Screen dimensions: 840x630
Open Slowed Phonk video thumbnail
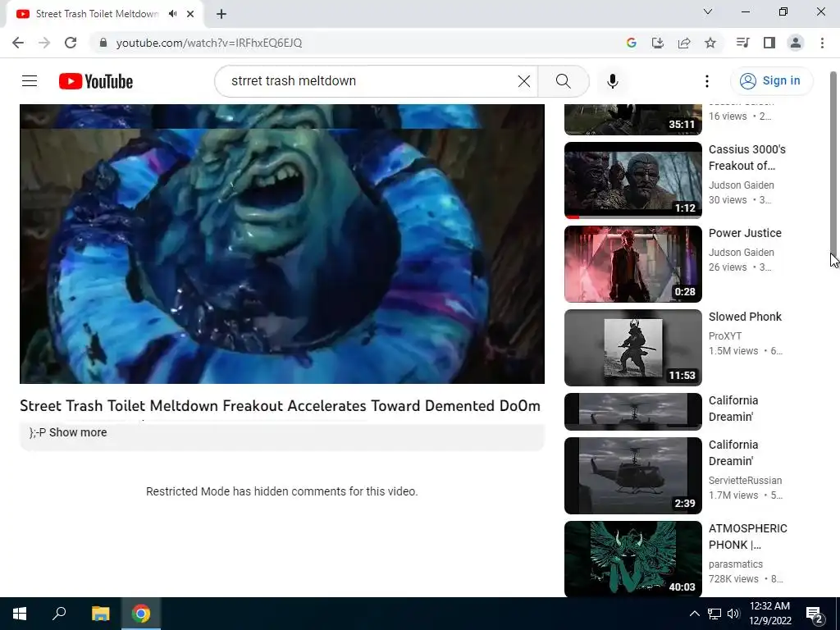coord(632,348)
